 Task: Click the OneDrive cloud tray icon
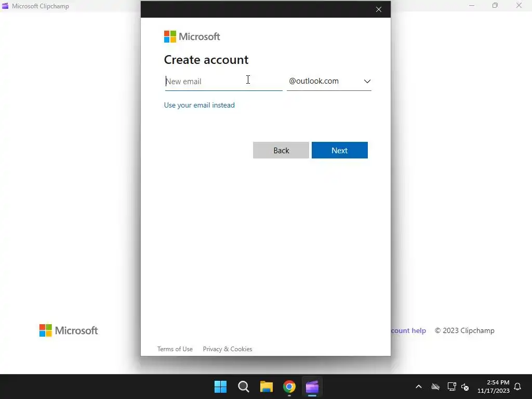[435, 387]
